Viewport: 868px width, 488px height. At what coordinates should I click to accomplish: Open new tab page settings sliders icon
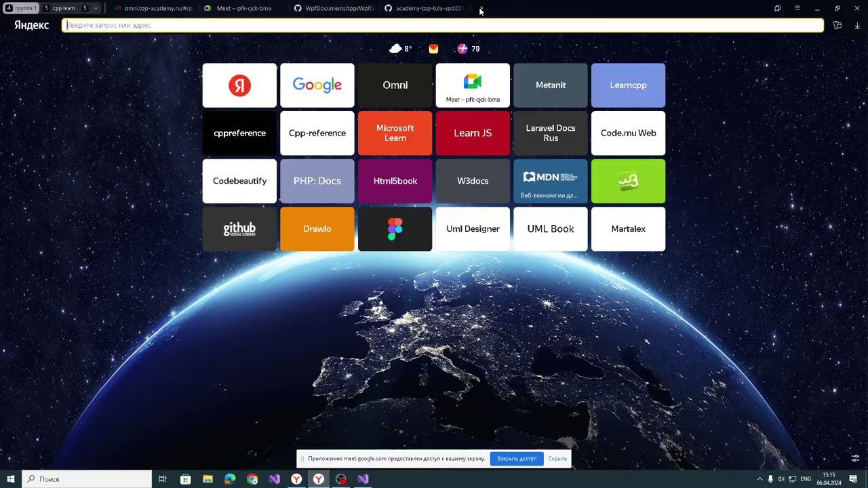[855, 458]
